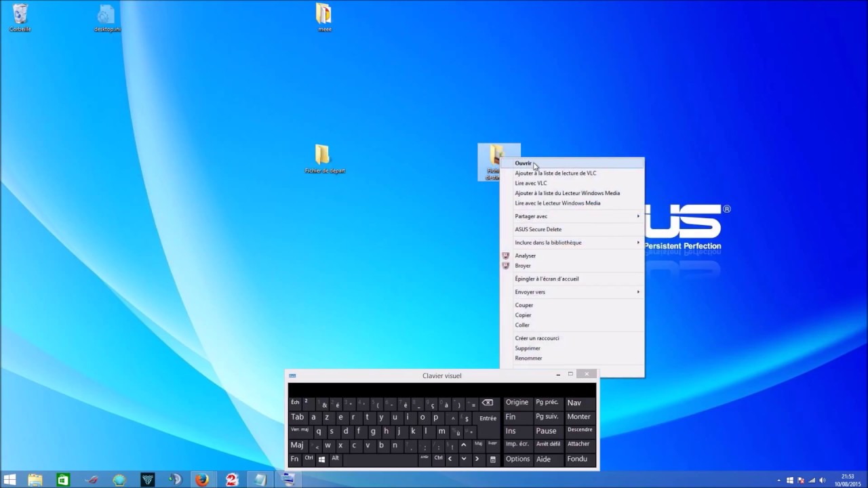Toggle the Alt key on virtual keyboard
Screen dimensions: 868x488
click(x=335, y=459)
